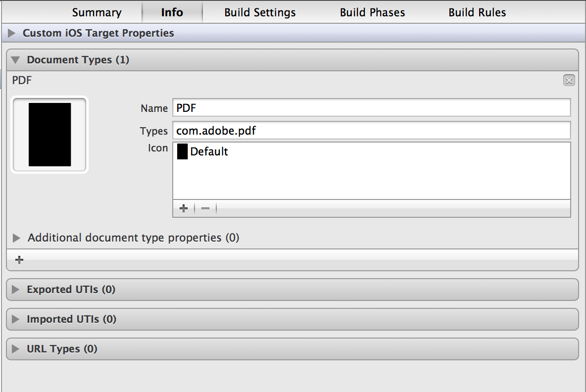586x392 pixels.
Task: Expand the URL Types section
Action: click(x=16, y=349)
